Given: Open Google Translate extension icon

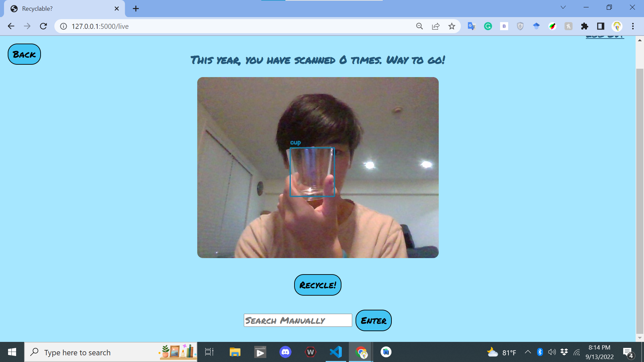Looking at the screenshot, I should click(x=472, y=26).
